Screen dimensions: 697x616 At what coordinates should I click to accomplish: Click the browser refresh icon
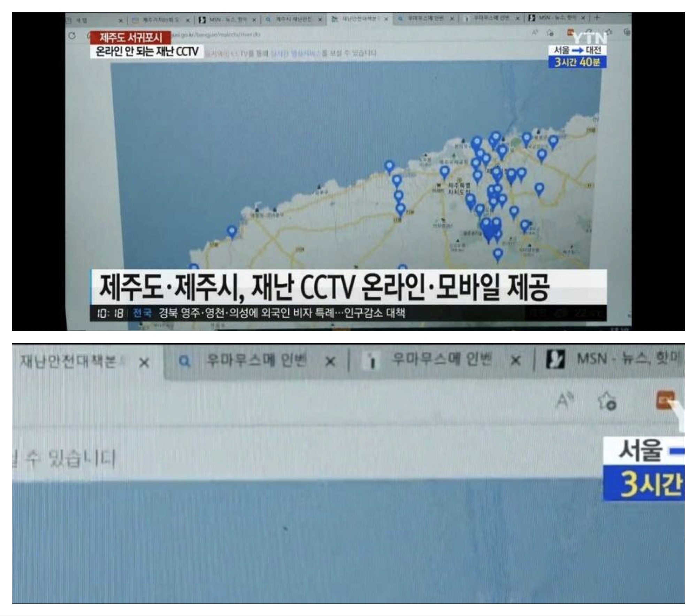click(72, 35)
